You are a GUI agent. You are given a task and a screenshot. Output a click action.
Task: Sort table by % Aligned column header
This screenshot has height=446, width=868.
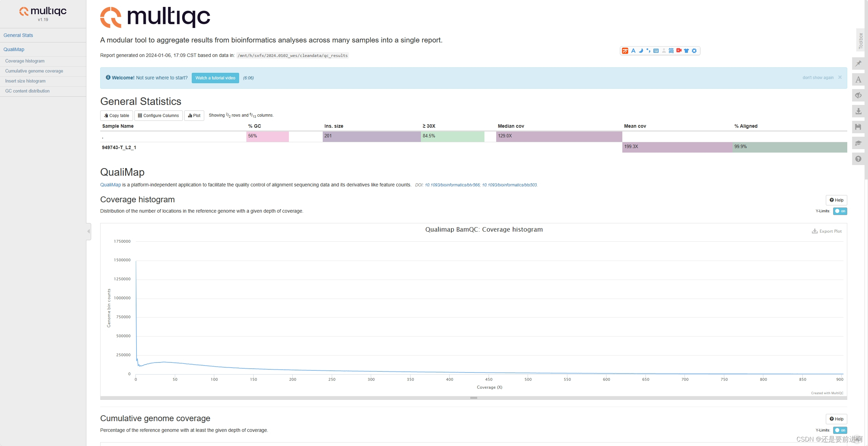point(746,126)
